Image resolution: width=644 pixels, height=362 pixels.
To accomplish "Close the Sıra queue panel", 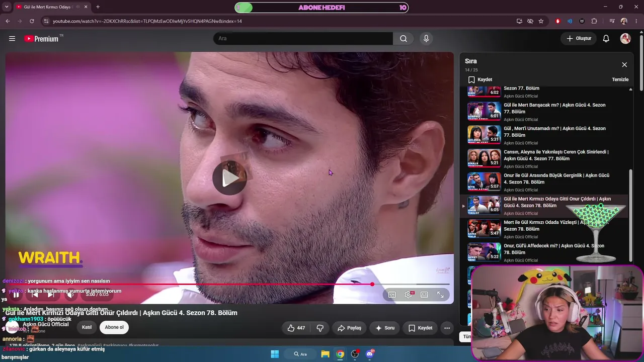I will (624, 65).
